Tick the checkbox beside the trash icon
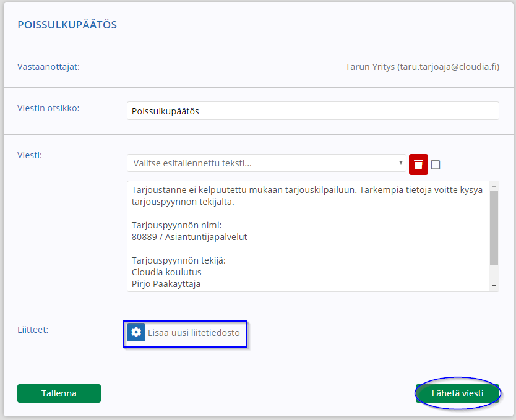Viewport: 516px width, 420px height. click(x=435, y=165)
